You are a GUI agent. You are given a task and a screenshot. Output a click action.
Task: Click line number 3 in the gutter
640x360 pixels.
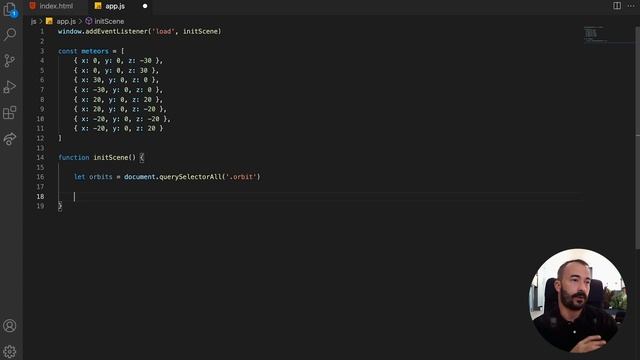tap(42, 51)
